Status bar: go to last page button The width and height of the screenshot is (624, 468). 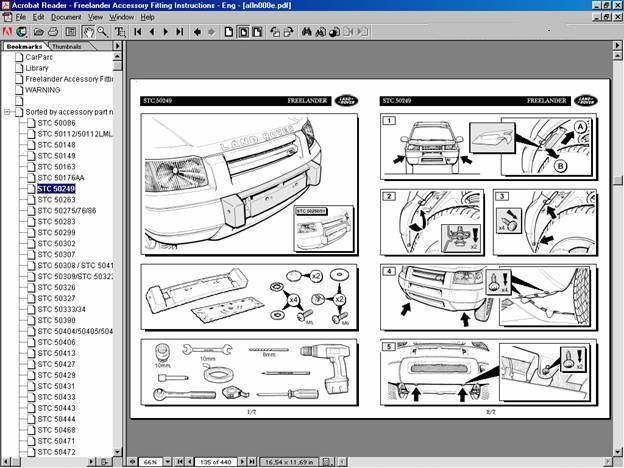point(252,462)
